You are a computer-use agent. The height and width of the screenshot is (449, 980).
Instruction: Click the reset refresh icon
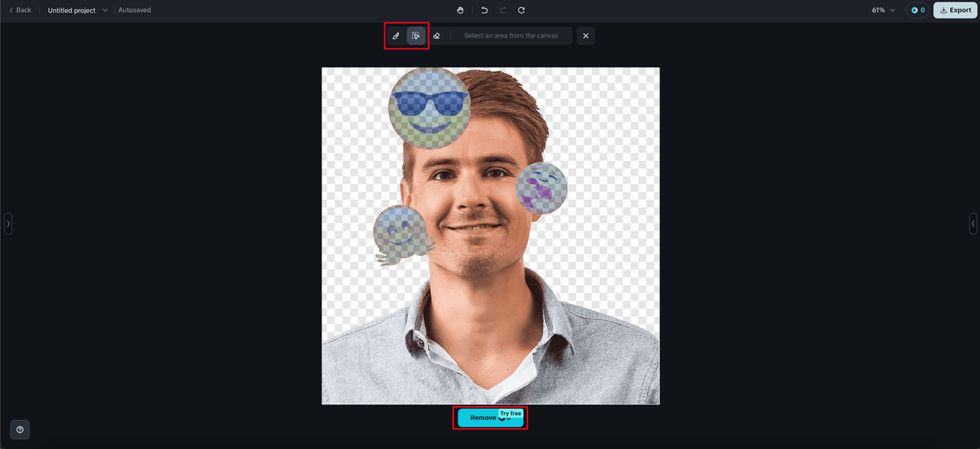[x=521, y=10]
